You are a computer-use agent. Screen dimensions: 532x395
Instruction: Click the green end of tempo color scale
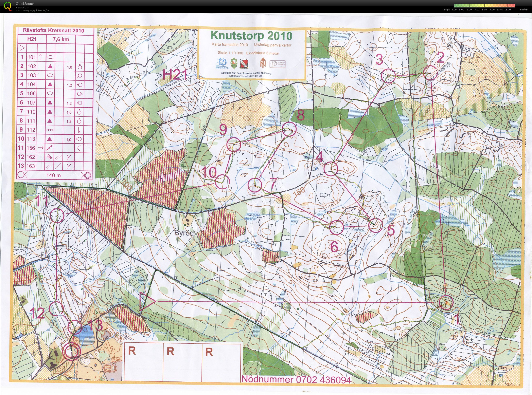[457, 6]
